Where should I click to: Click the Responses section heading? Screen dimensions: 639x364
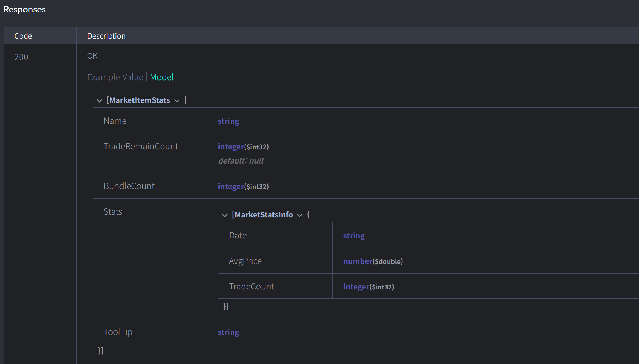[25, 10]
